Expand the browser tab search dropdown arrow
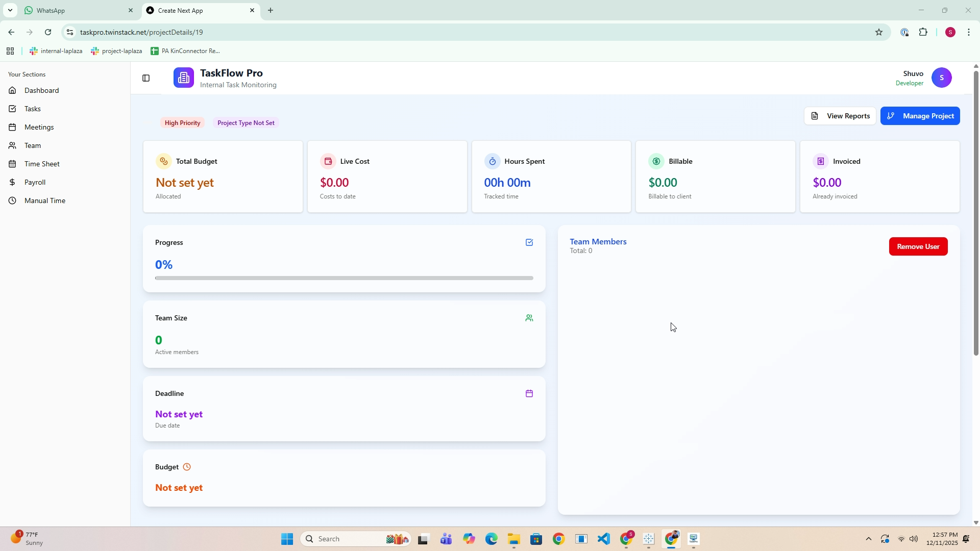Viewport: 980px width, 551px height. point(10,10)
